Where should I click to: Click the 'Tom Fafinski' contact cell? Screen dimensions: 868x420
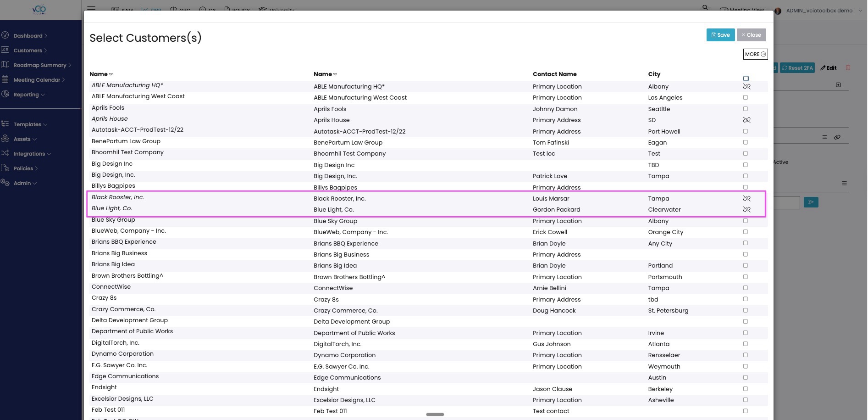(551, 142)
